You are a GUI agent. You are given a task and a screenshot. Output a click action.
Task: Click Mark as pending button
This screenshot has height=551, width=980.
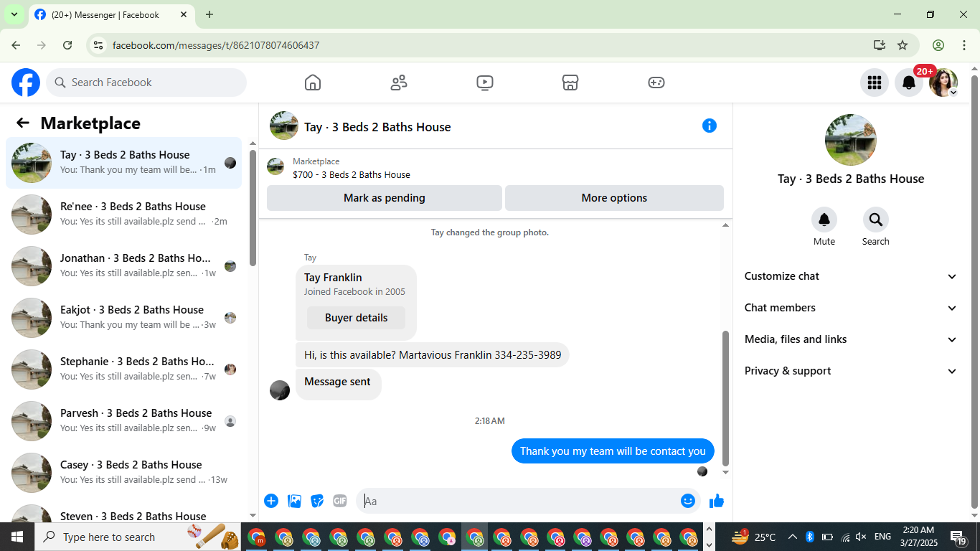click(x=385, y=198)
